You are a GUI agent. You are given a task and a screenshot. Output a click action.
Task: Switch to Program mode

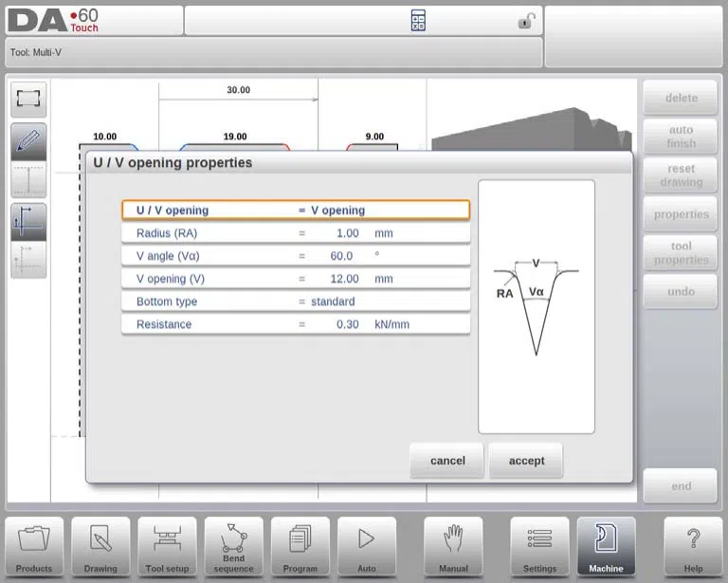(300, 547)
